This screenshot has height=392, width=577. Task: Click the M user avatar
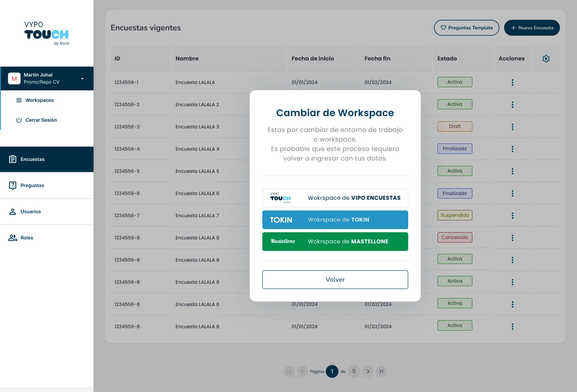[x=14, y=78]
